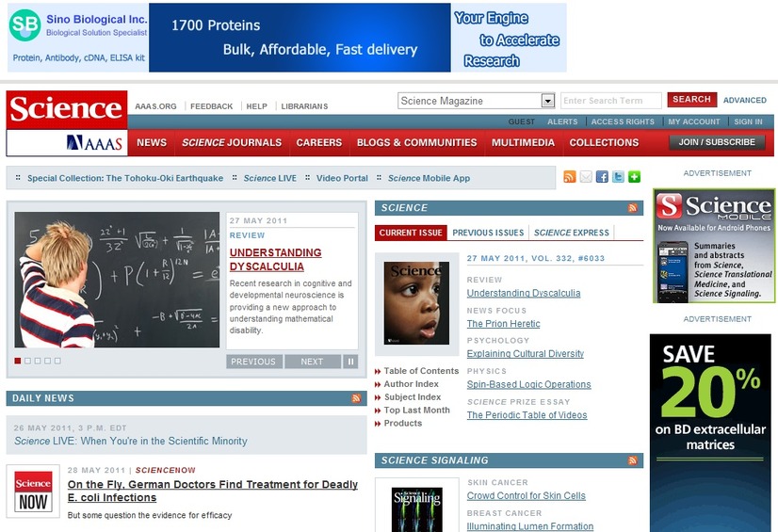Viewport: 778px width, 532px height.
Task: Open Spin-Based Logic Operations article
Action: [529, 385]
